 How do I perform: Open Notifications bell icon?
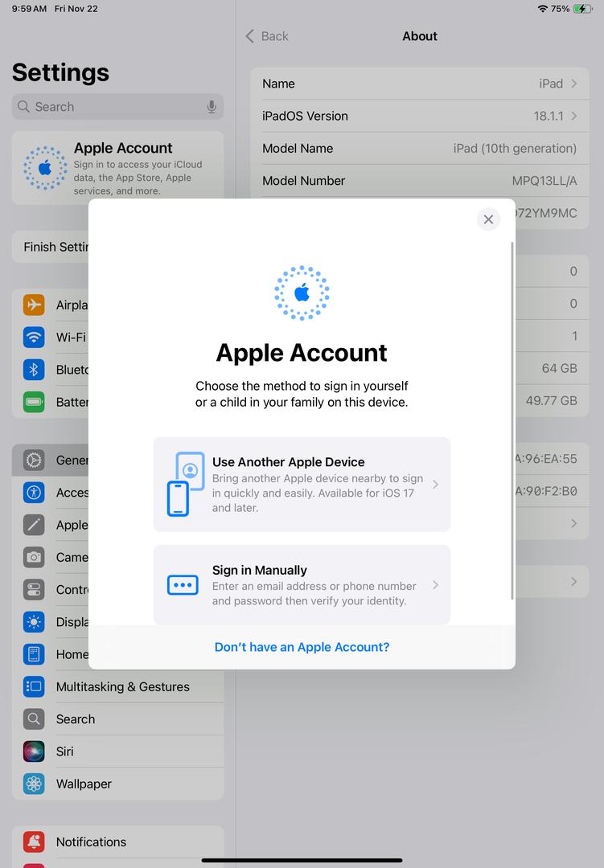tap(34, 842)
